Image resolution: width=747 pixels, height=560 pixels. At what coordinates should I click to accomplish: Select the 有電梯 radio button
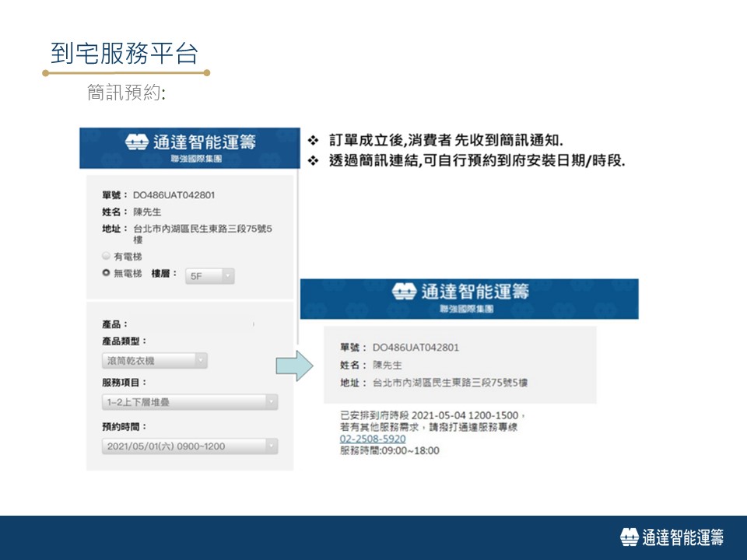click(x=107, y=256)
